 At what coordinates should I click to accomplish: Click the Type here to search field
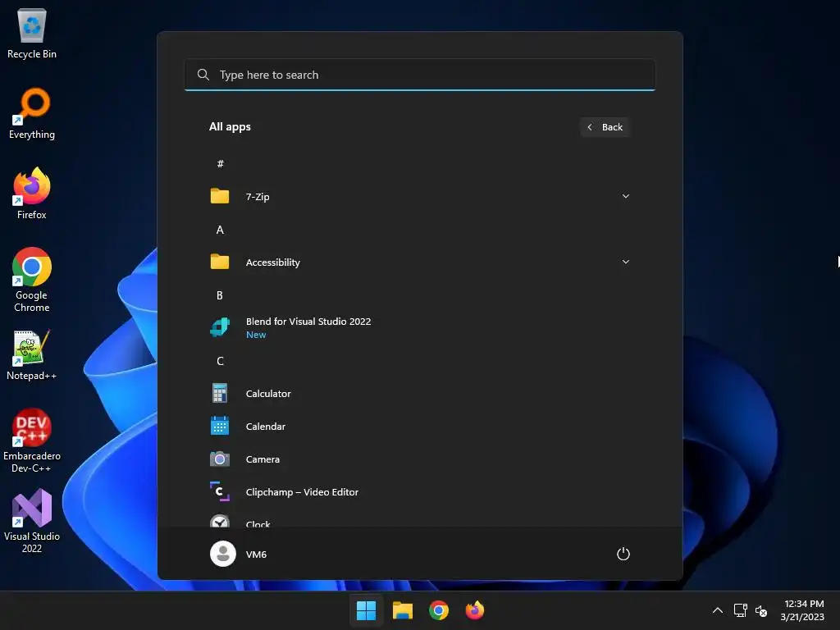(420, 75)
